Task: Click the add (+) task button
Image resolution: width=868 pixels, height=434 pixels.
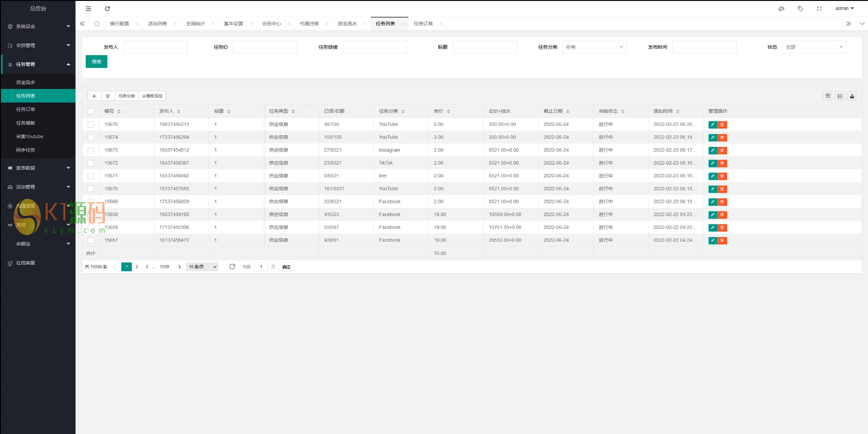Action: [x=94, y=96]
